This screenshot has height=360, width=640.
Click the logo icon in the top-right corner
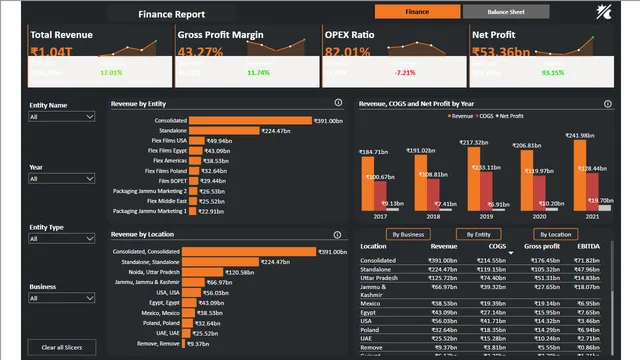coord(604,12)
